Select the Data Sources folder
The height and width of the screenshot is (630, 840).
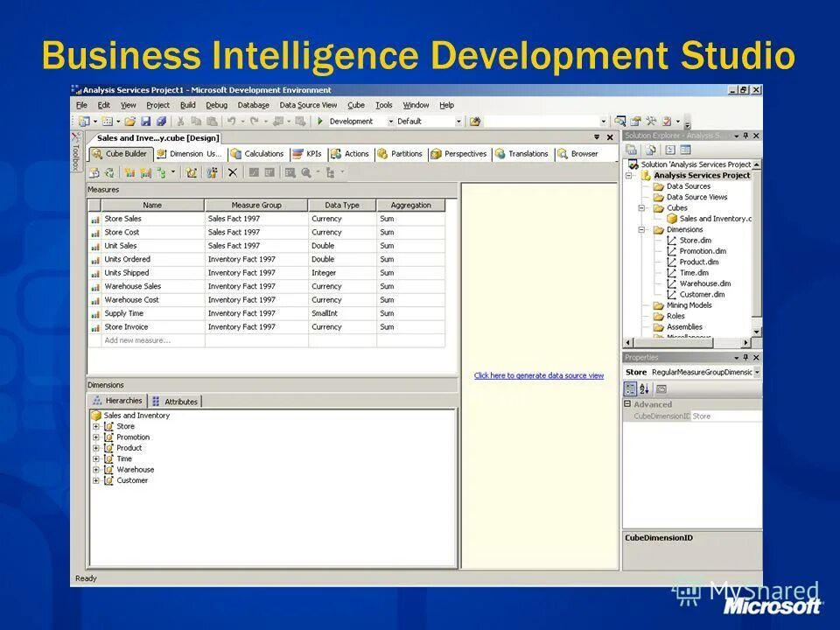coord(689,186)
